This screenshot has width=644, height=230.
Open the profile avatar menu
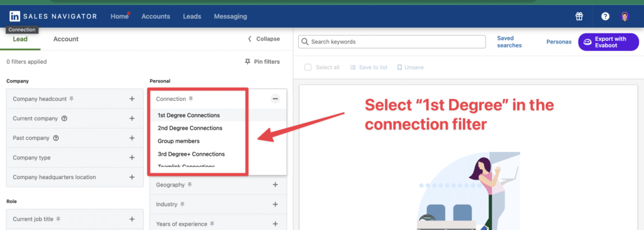tap(625, 16)
